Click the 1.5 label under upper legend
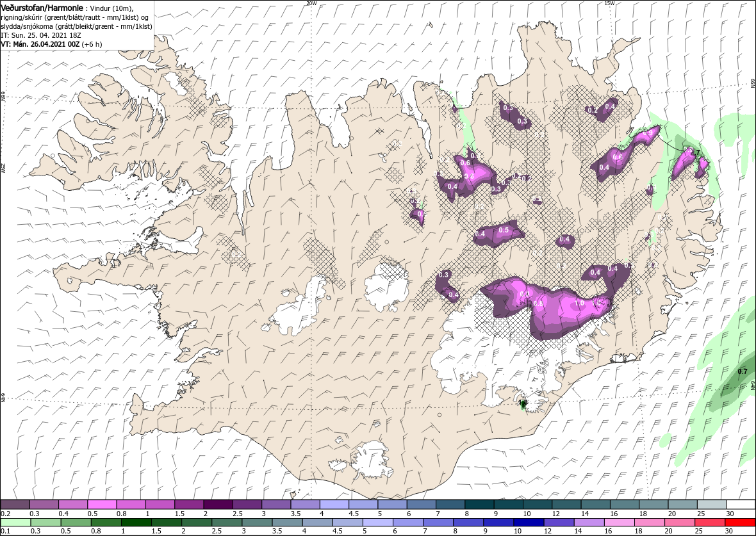This screenshot has height=536, width=756. point(179,514)
